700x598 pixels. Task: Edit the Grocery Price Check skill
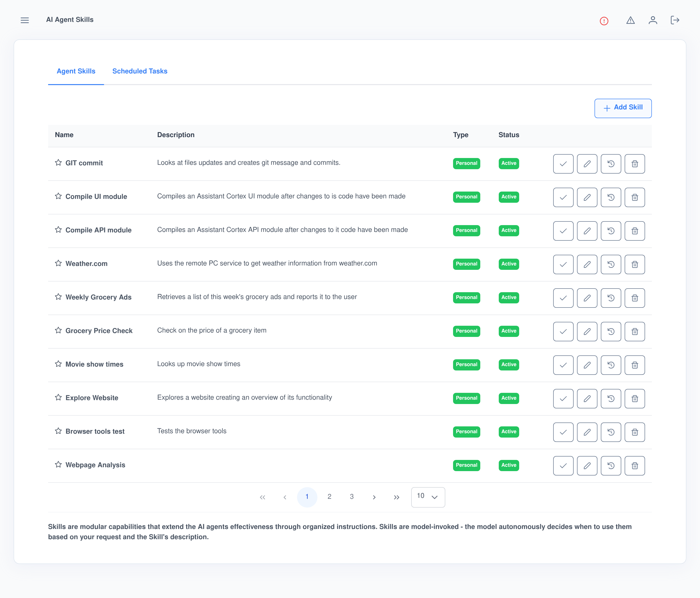(587, 331)
